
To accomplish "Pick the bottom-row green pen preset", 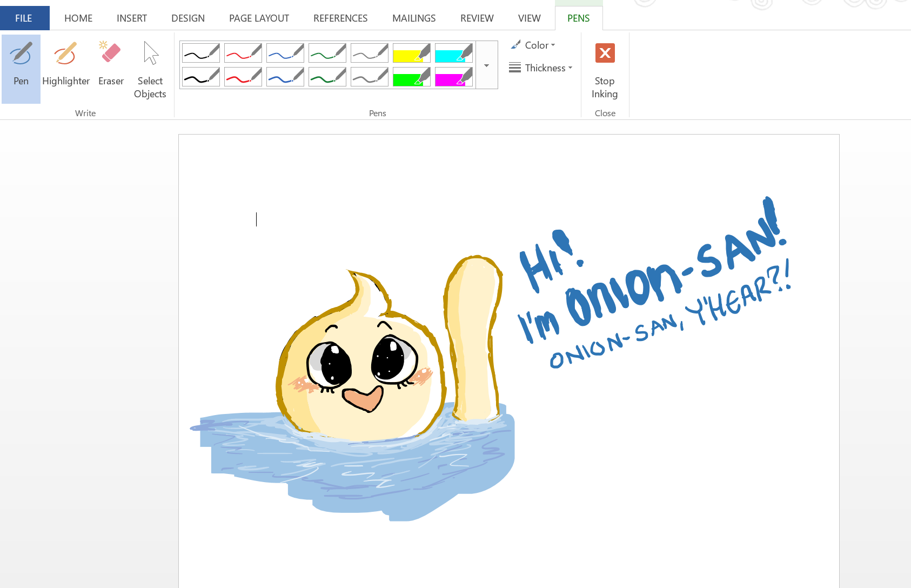I will (x=327, y=77).
